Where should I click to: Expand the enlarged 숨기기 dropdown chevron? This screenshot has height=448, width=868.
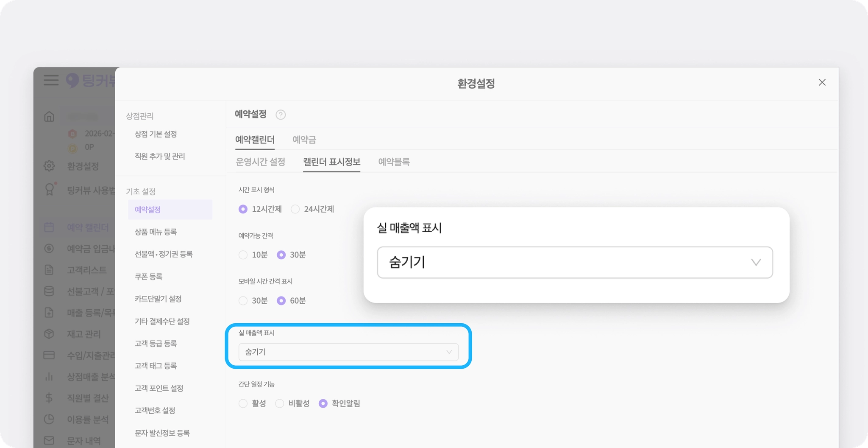click(756, 263)
